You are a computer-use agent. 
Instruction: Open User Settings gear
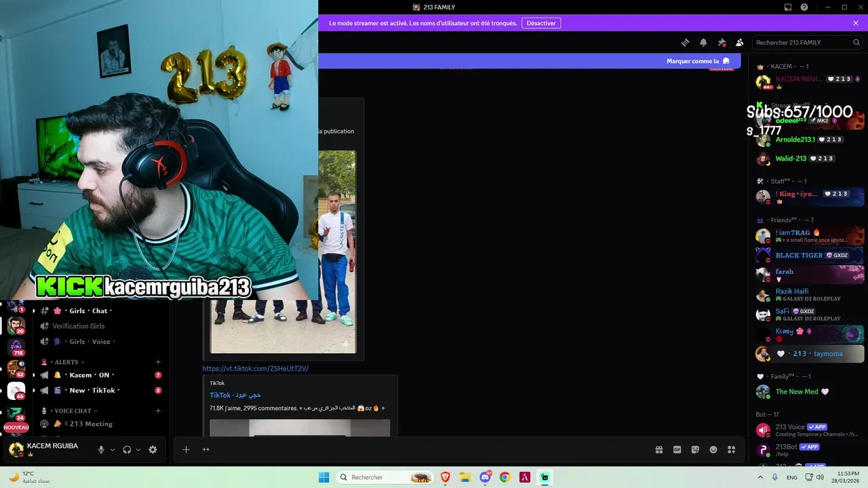pyautogui.click(x=153, y=449)
